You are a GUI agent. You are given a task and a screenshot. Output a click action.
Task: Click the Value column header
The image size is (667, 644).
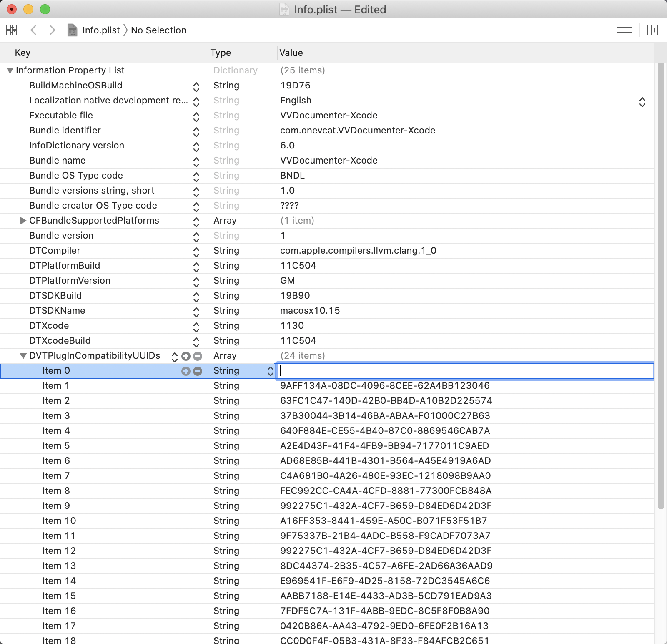coord(466,53)
